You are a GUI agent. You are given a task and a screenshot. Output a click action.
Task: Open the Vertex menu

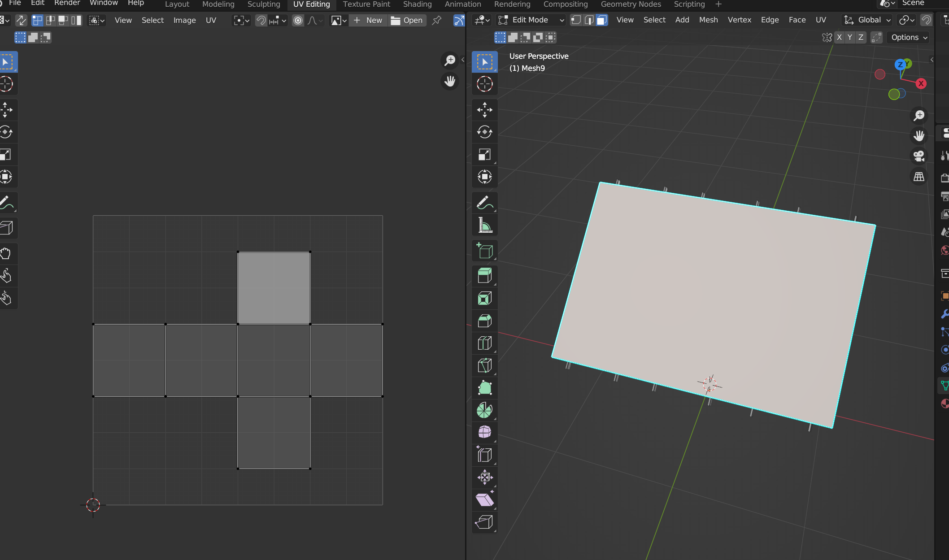pyautogui.click(x=739, y=20)
